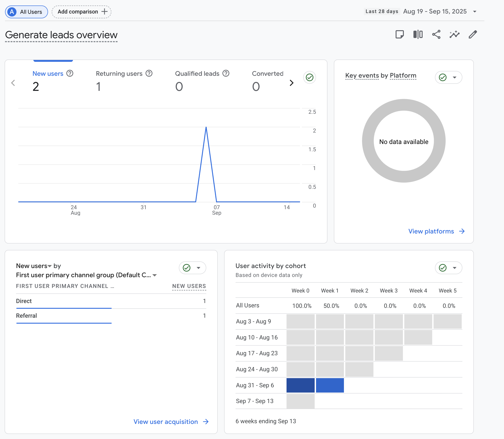Click help icon beside Returning users

click(x=149, y=73)
